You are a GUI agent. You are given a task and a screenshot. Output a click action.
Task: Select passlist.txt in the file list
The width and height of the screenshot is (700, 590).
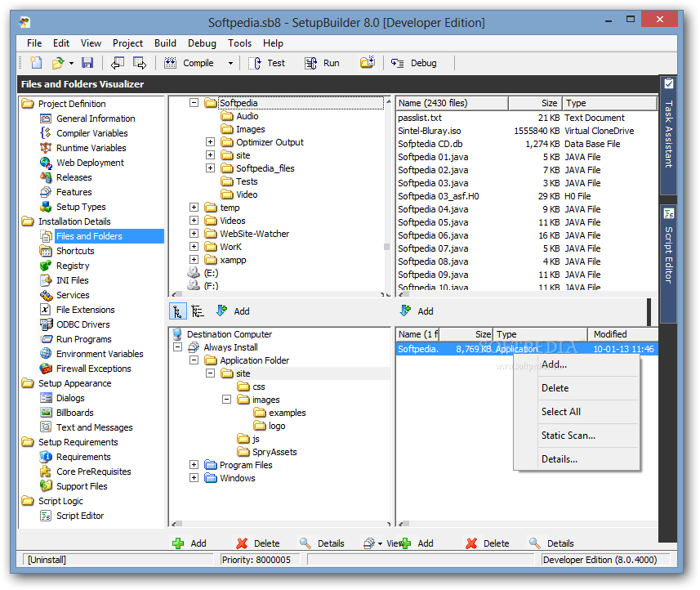point(527,118)
